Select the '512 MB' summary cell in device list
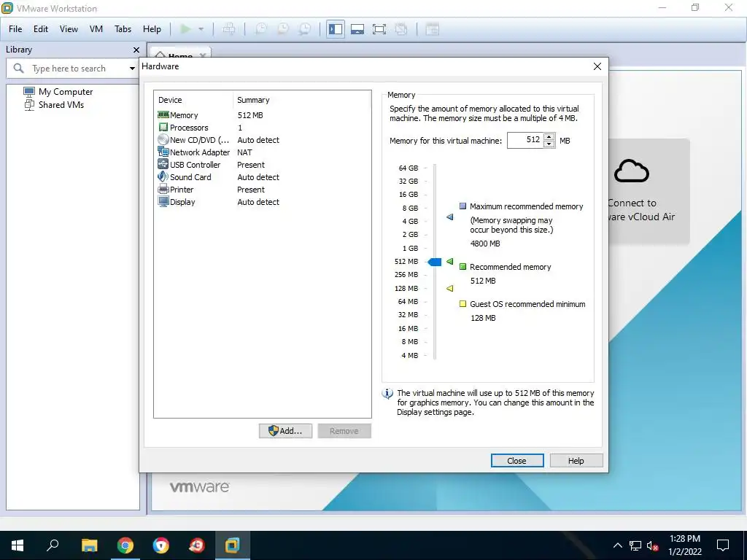747x560 pixels. (250, 115)
